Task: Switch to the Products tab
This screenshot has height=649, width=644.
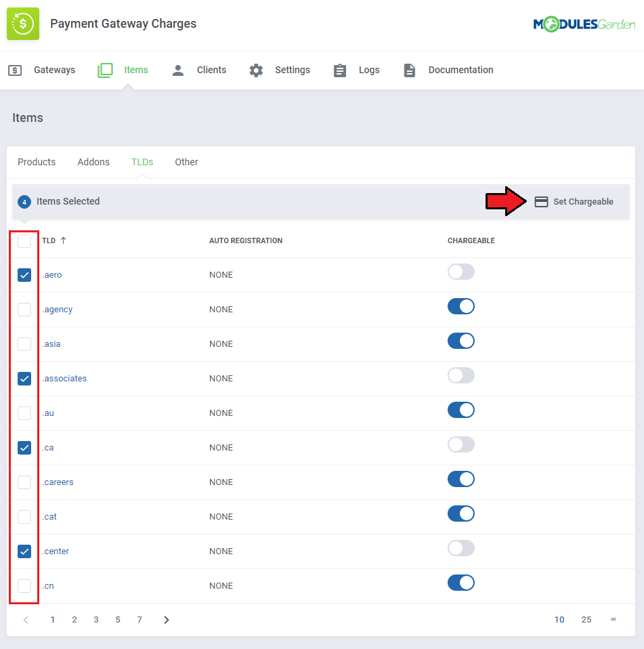Action: click(37, 162)
